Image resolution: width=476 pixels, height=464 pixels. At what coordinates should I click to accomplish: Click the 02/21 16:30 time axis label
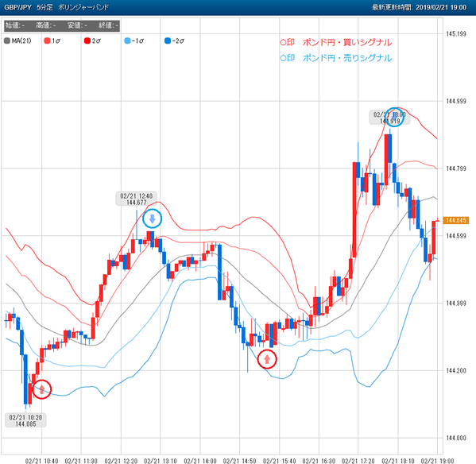click(319, 461)
